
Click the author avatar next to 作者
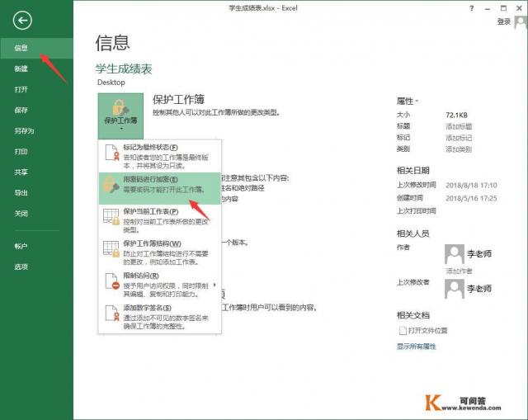[x=455, y=254]
